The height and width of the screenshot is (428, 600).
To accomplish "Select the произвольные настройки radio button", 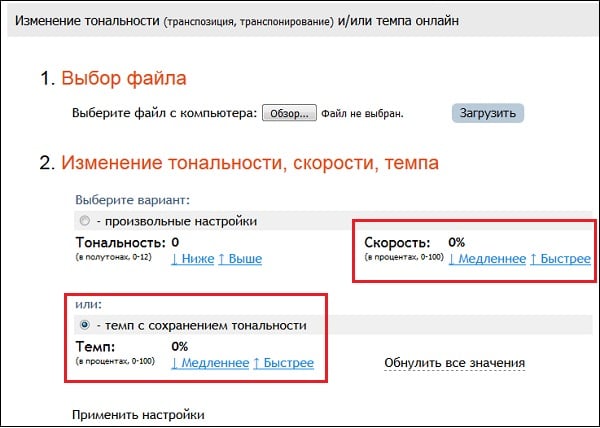I will pyautogui.click(x=84, y=221).
